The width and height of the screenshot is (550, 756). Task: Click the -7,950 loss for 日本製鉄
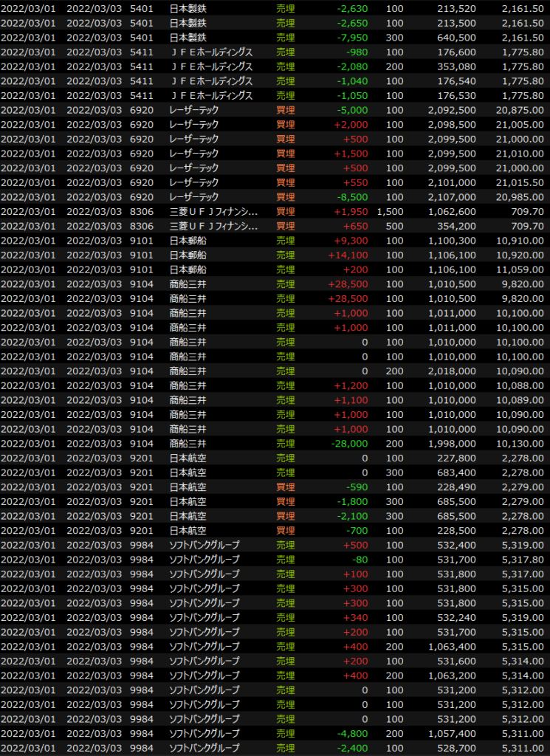[x=351, y=38]
